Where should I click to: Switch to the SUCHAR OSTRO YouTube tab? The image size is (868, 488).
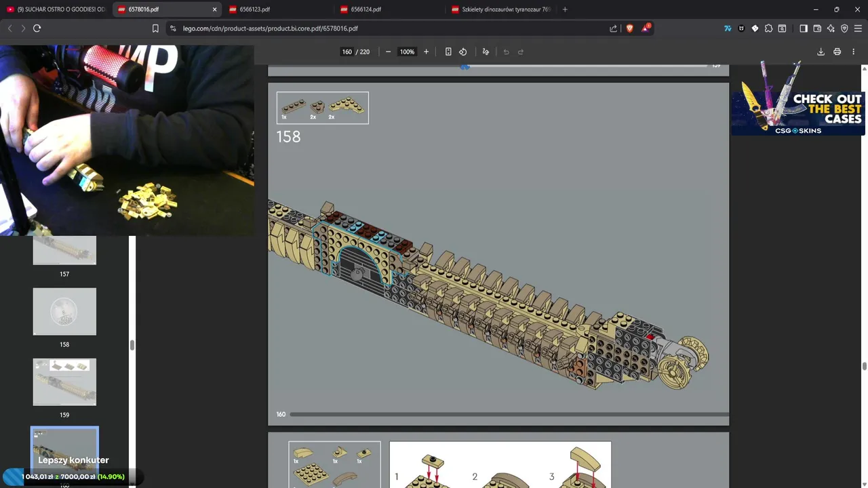click(x=56, y=9)
